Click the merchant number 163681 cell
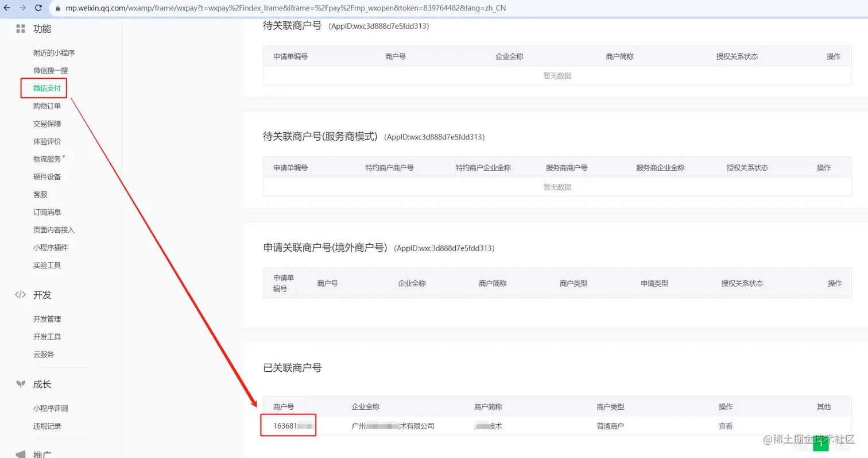Image resolution: width=868 pixels, height=458 pixels. point(294,426)
